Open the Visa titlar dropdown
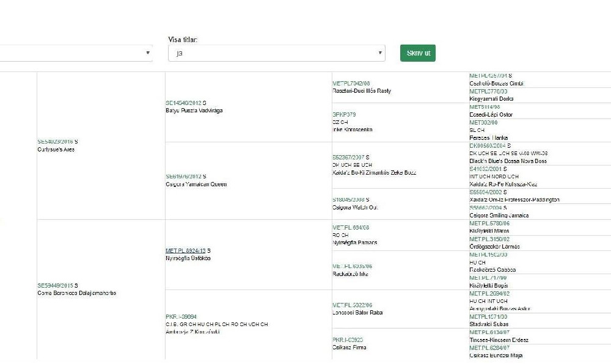This screenshot has width=611, height=364. 277,53
